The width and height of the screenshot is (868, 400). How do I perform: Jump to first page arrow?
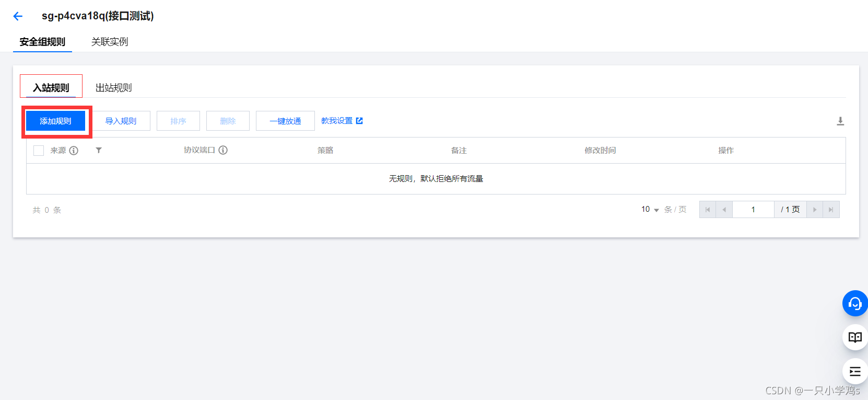tap(708, 210)
